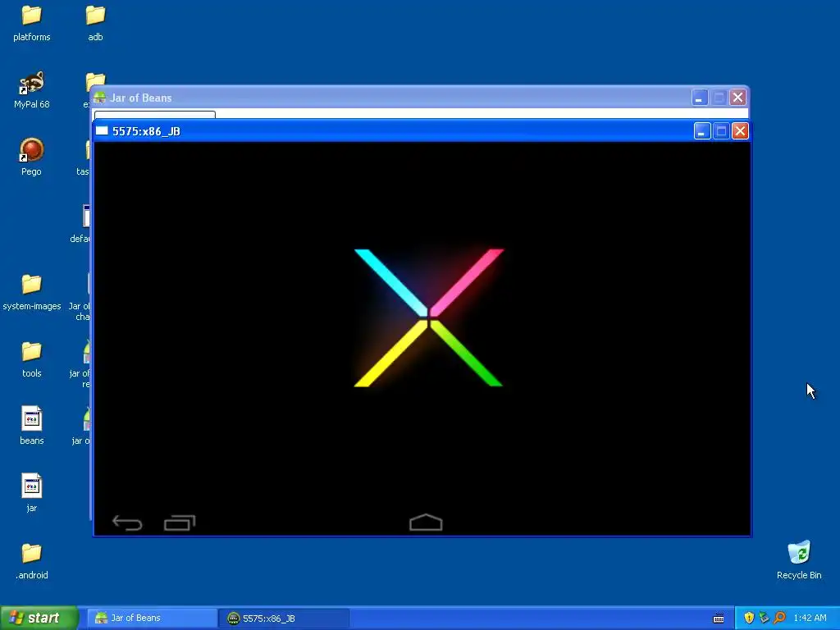Click the Jar of Beans window title icon
Viewport: 840px width, 630px height.
point(99,98)
